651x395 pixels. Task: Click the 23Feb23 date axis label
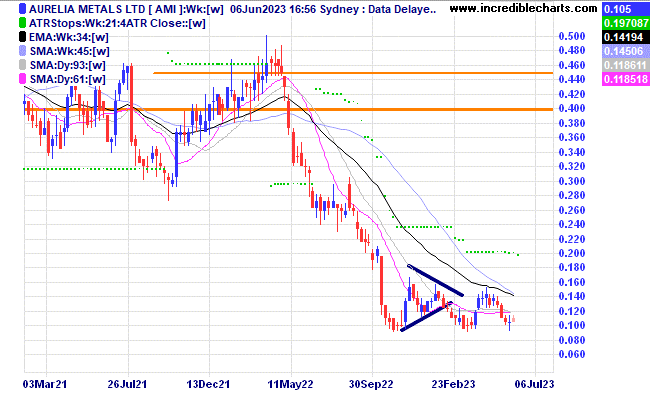pos(453,384)
